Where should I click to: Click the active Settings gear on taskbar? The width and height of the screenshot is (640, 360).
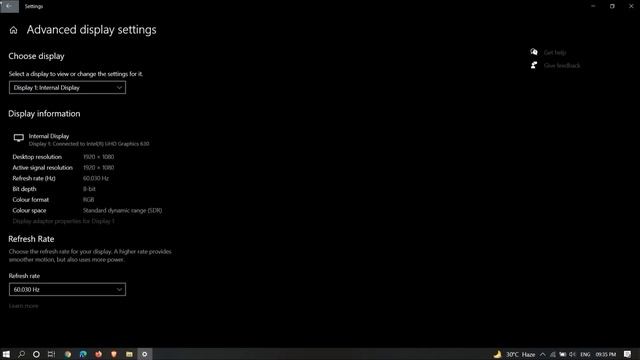(x=144, y=354)
